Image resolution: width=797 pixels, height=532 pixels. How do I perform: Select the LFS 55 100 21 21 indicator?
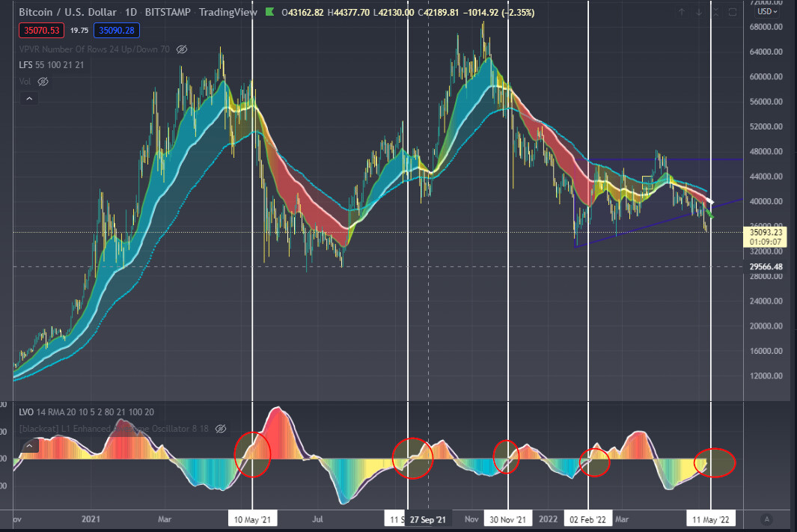click(52, 65)
